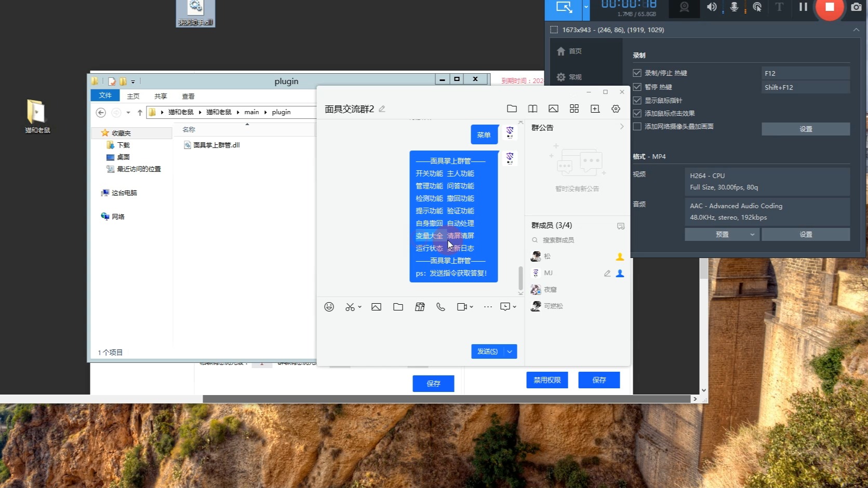Click the 菜单 chat message bubble
Screen dimensions: 868x488
pos(484,135)
